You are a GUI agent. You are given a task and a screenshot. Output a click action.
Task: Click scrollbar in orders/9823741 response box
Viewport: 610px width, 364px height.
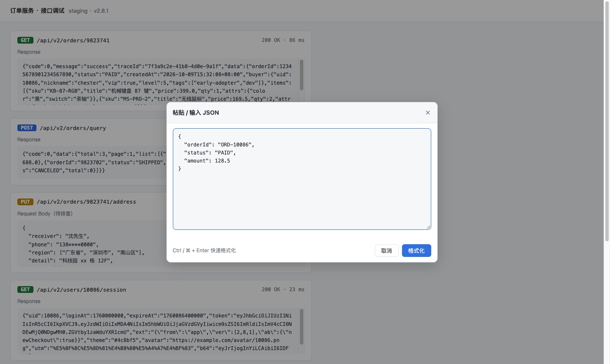(x=302, y=75)
